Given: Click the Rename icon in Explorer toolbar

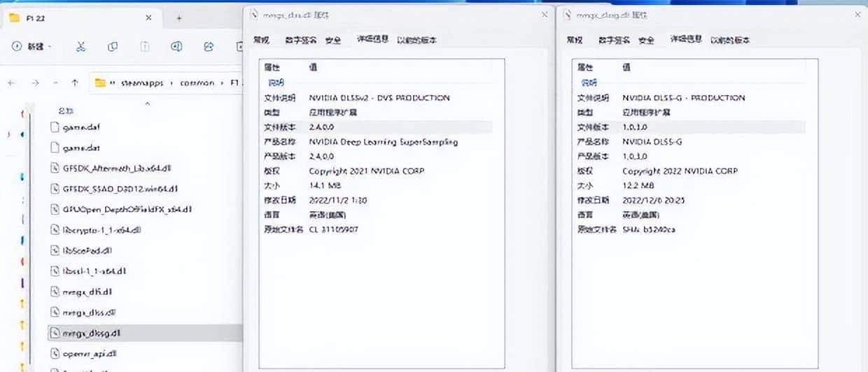Looking at the screenshot, I should coord(177,46).
